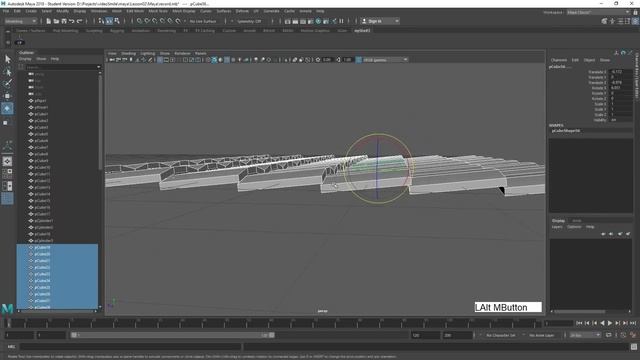The image size is (640, 360).
Task: Open the 24 fps frame rate dropdown
Action: 585,335
